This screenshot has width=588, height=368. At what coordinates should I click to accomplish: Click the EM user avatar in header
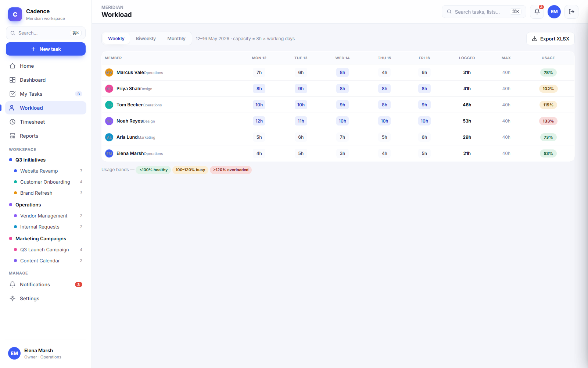(x=554, y=12)
